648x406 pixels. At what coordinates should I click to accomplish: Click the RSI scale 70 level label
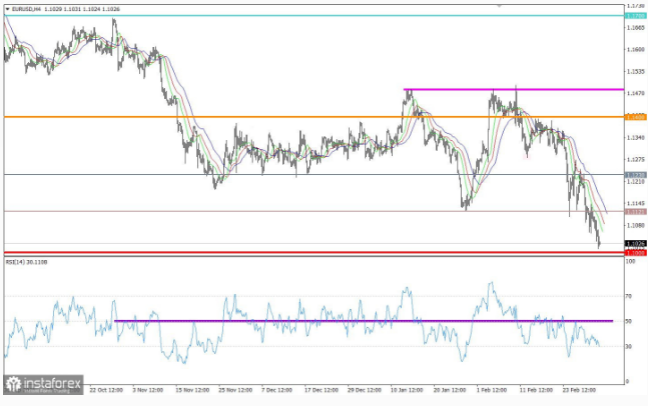point(629,296)
